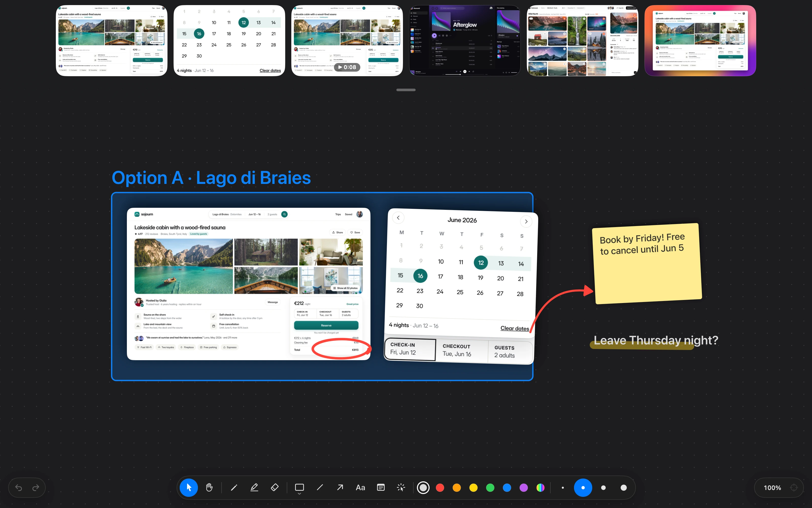Set the large stroke size dot
This screenshot has width=812, height=508.
coord(603,487)
